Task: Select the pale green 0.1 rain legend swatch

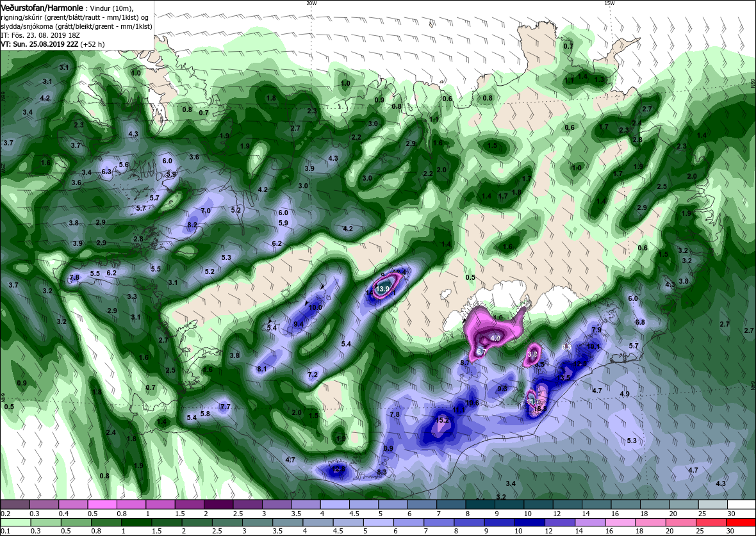Action: point(15,523)
